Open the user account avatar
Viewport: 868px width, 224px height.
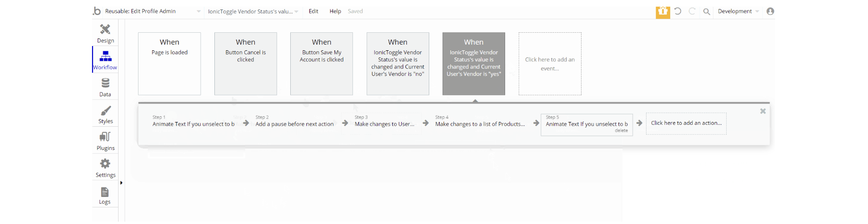[x=770, y=11]
